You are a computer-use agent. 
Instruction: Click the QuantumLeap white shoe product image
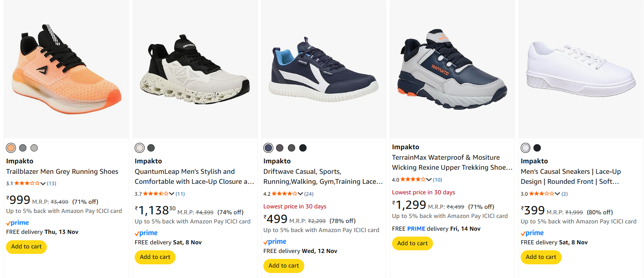click(195, 68)
